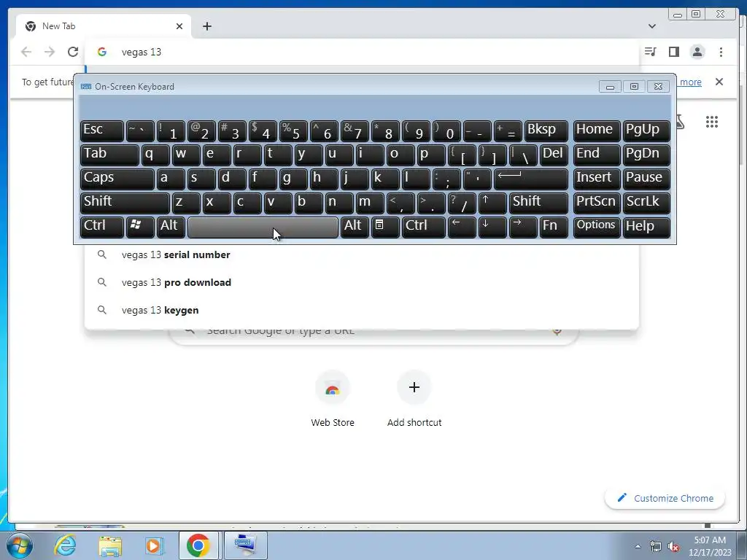
Task: Tap the Del key on the keyboard
Action: coord(554,155)
